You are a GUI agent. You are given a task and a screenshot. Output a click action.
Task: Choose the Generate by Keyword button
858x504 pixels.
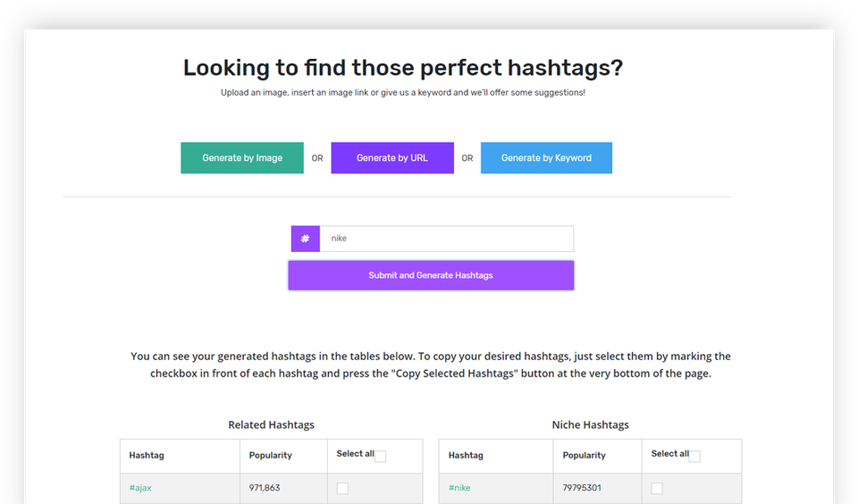pyautogui.click(x=546, y=158)
